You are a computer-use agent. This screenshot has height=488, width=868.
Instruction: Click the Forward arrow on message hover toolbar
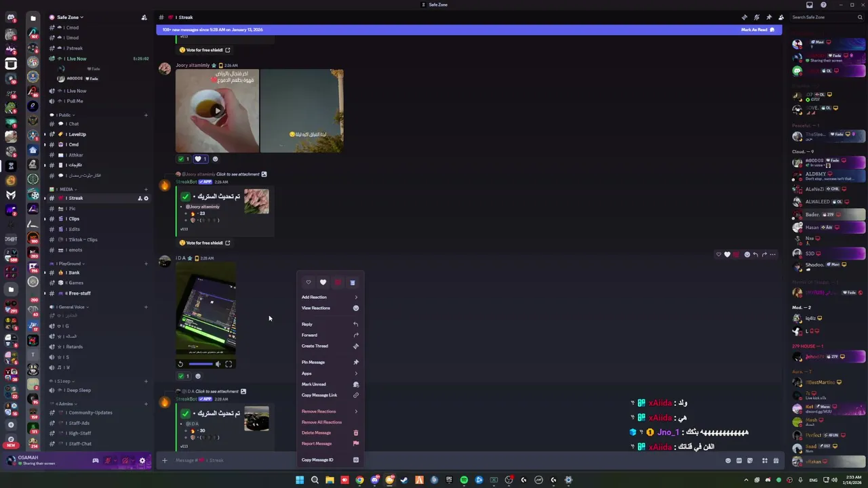[x=764, y=255]
